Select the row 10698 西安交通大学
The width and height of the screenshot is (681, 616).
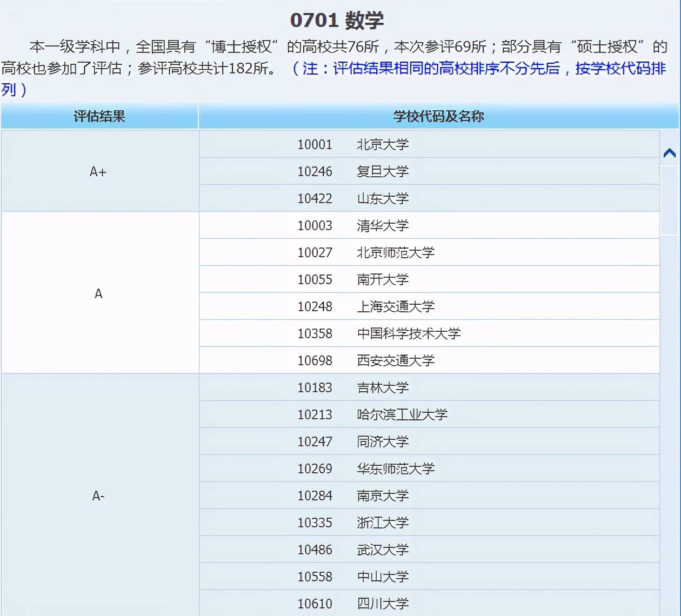(430, 360)
